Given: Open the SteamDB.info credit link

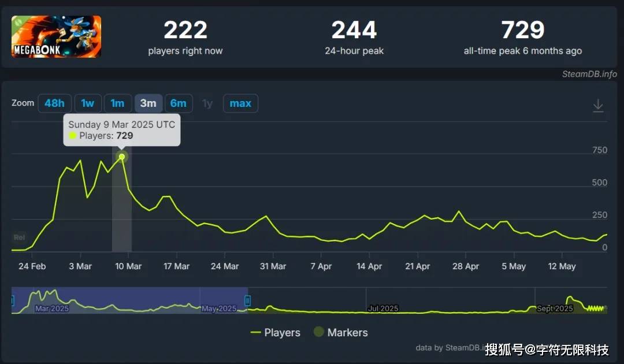Looking at the screenshot, I should click(x=589, y=74).
